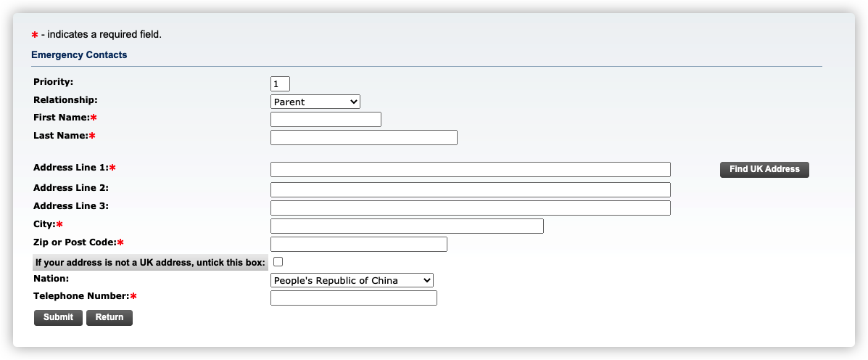Image resolution: width=868 pixels, height=360 pixels.
Task: Focus the Address Line 2 input
Action: [470, 190]
